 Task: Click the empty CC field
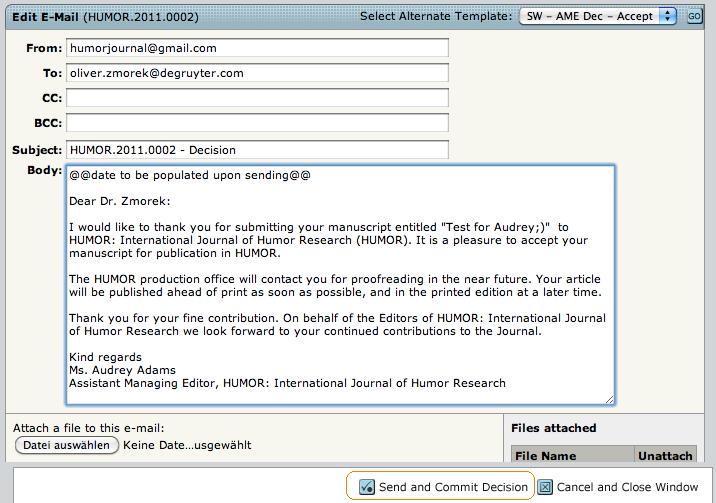pyautogui.click(x=257, y=98)
